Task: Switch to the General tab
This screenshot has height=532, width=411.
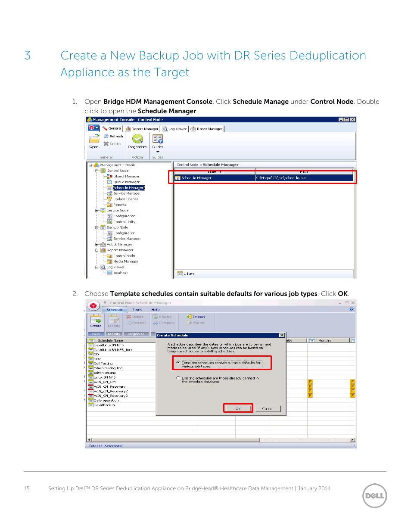Action: [112, 128]
